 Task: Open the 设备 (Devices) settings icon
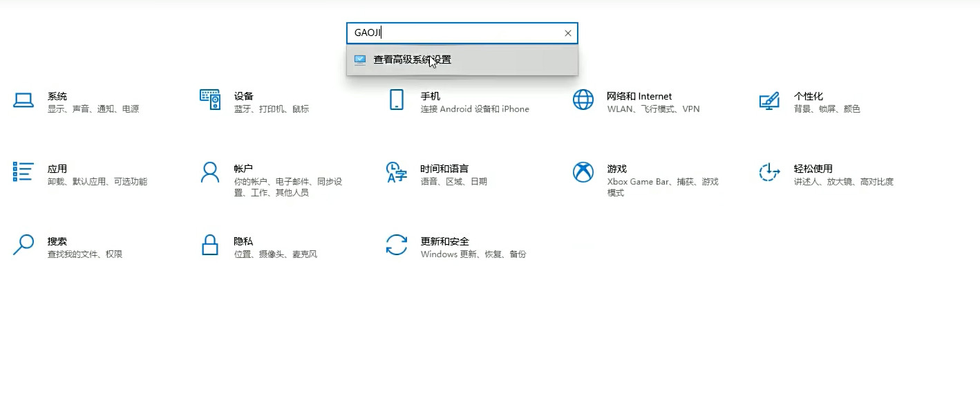point(209,101)
